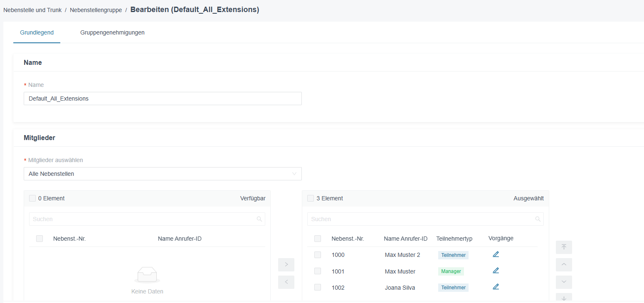Click the move-right transfer arrow button

point(286,265)
